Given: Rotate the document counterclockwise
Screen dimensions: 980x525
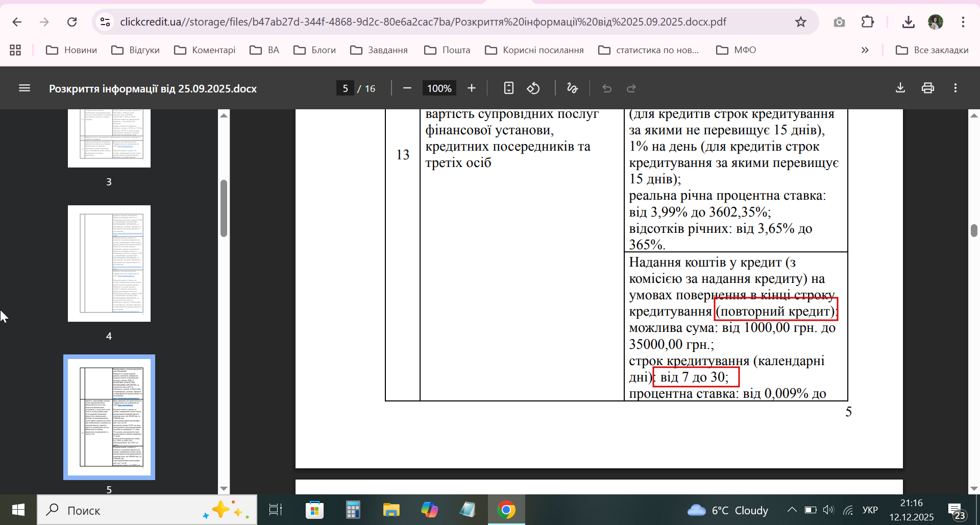Looking at the screenshot, I should coord(533,88).
